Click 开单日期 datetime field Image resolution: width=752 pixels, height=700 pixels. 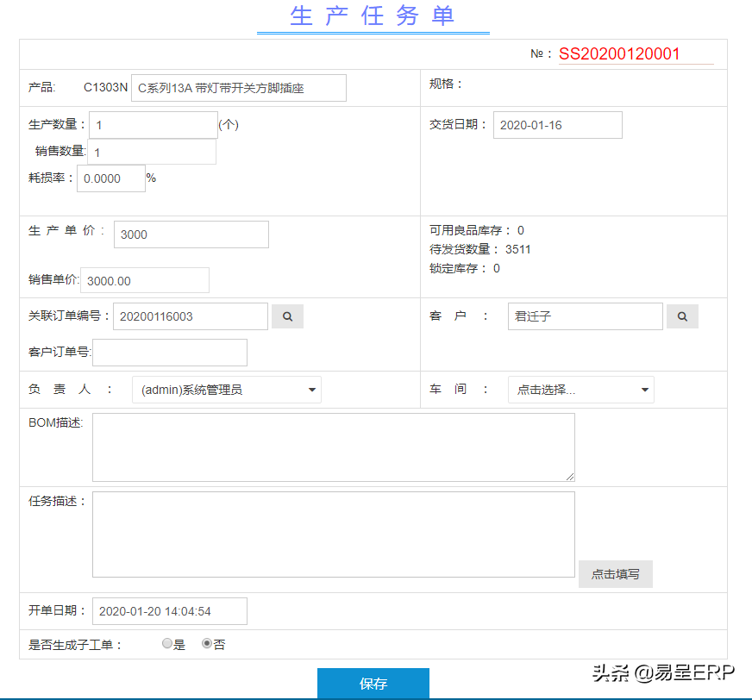(169, 611)
